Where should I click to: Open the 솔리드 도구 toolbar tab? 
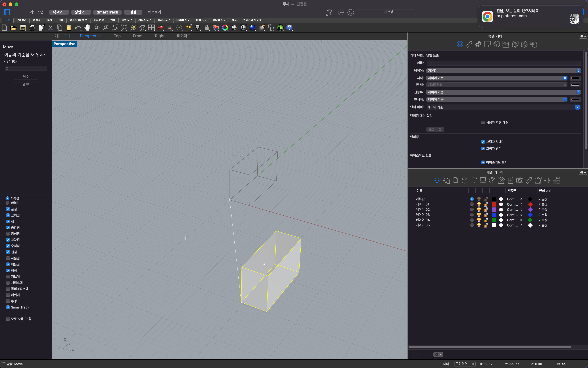pyautogui.click(x=164, y=20)
